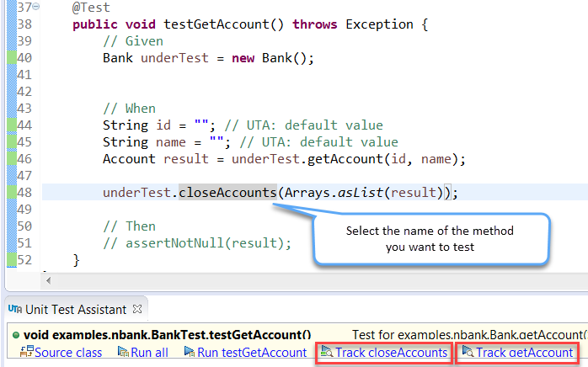Click the underTest variable on line 40
Image resolution: width=588 pixels, height=367 pixels.
(174, 58)
